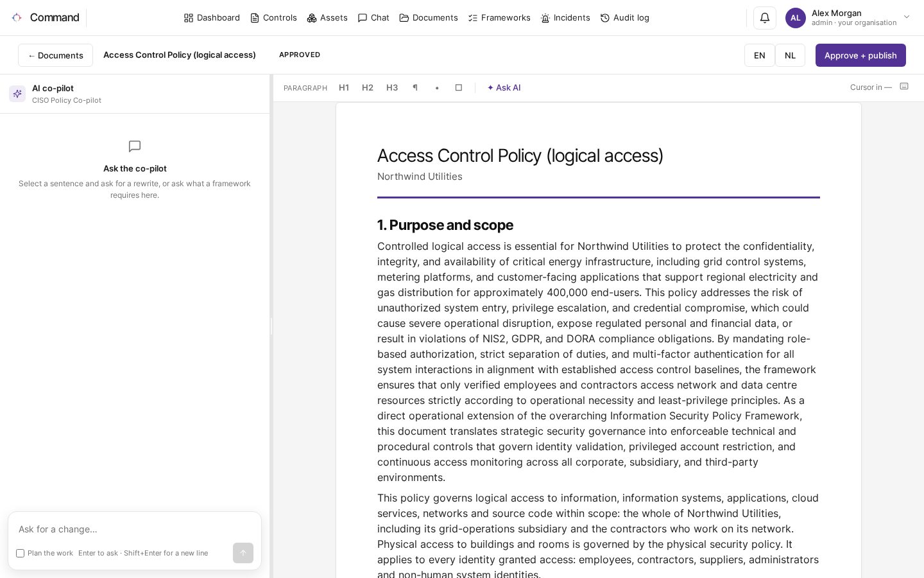The height and width of the screenshot is (578, 924).
Task: Enable the Plan the work checkbox
Action: coord(21,554)
